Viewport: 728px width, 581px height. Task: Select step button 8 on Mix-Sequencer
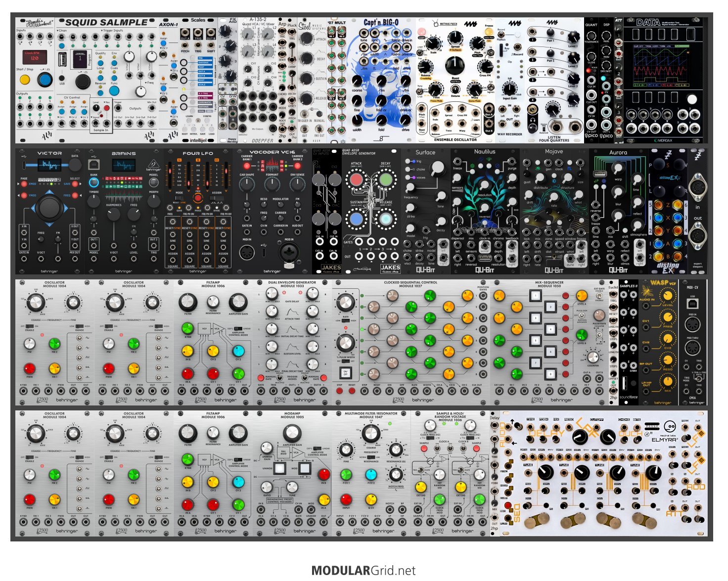pos(550,374)
